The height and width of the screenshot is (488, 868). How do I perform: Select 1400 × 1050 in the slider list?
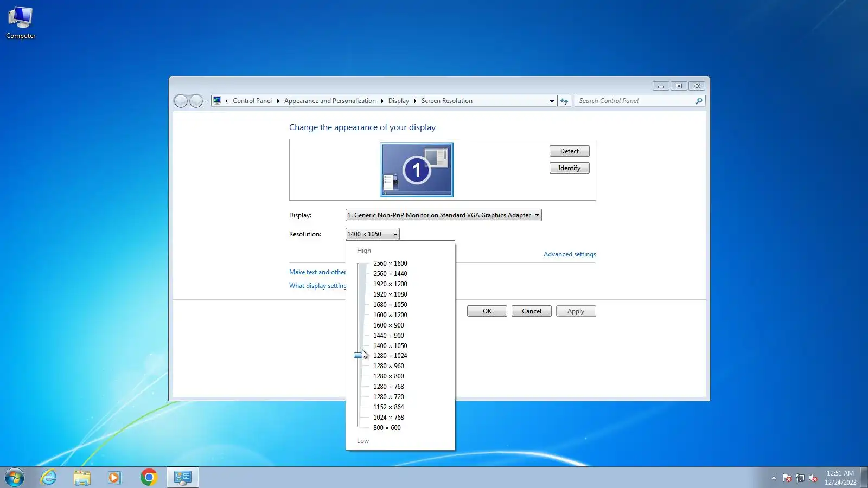click(x=390, y=346)
